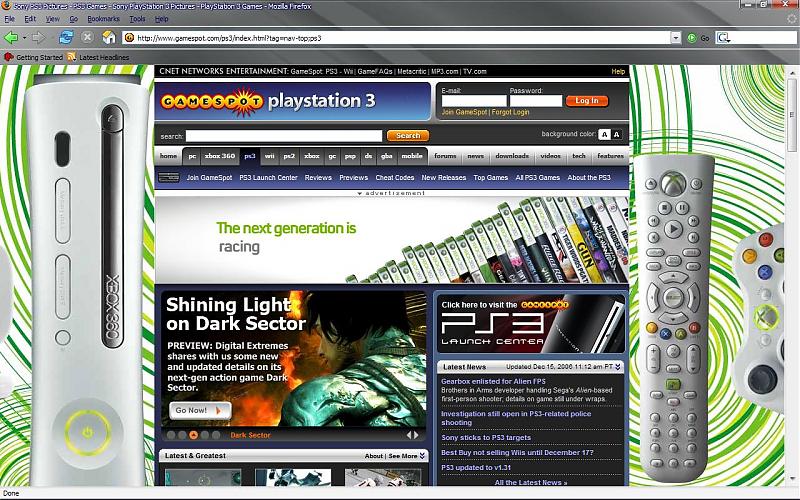Click the next slide arrow under Dark Sector
The image size is (800, 500).
415,435
